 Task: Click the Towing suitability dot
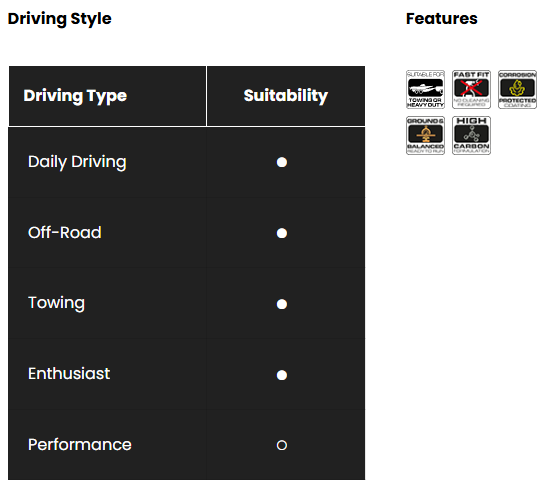(282, 304)
